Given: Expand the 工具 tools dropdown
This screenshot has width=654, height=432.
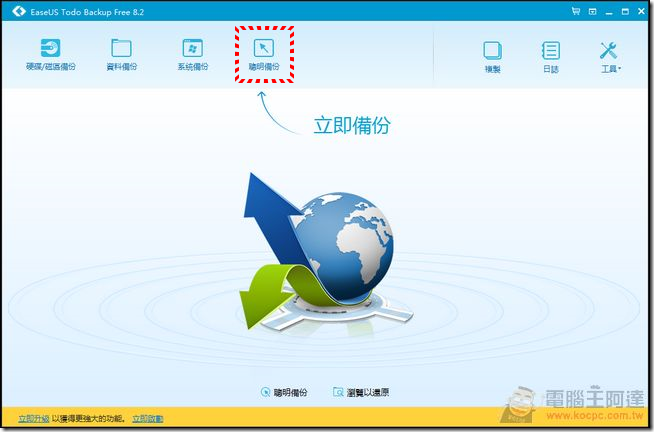Looking at the screenshot, I should [x=610, y=57].
